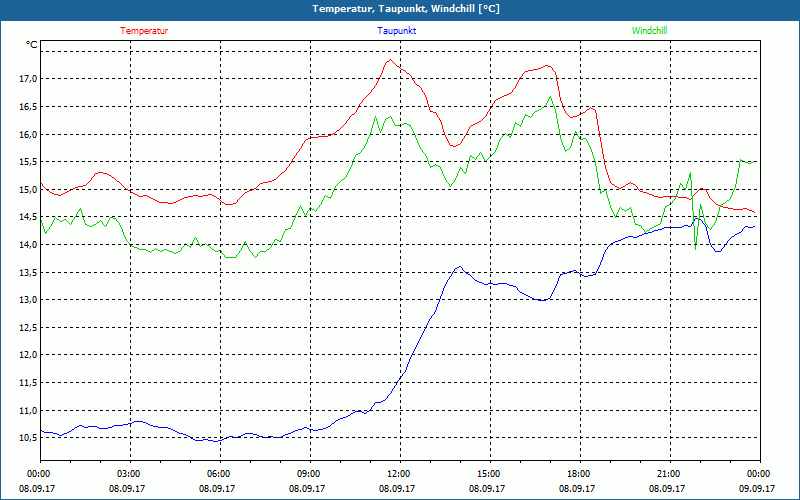Click the '13,0' y-axis value
Viewport: 800px width, 500px height.
[28, 299]
